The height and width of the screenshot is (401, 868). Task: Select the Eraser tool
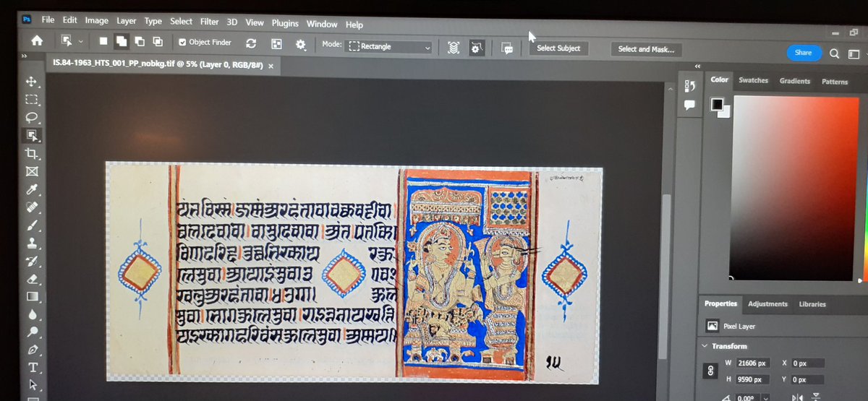point(32,279)
